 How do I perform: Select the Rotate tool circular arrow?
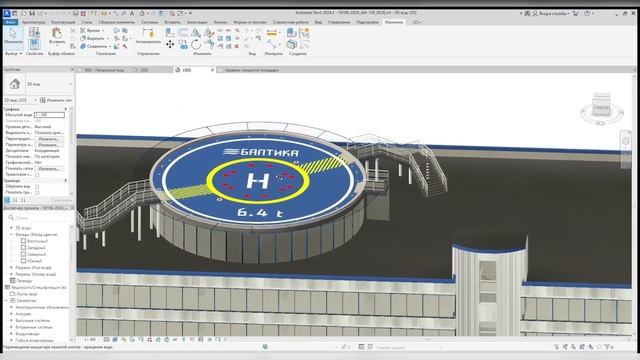tap(196, 44)
